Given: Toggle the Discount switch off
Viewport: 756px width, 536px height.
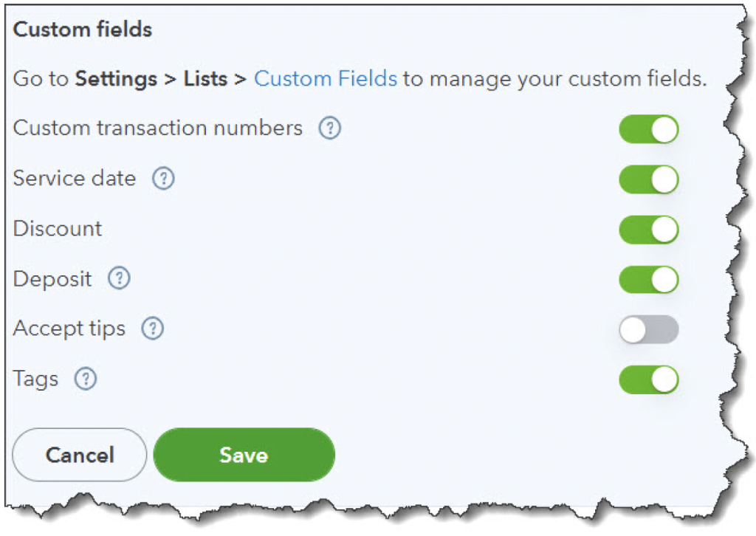Looking at the screenshot, I should tap(648, 230).
